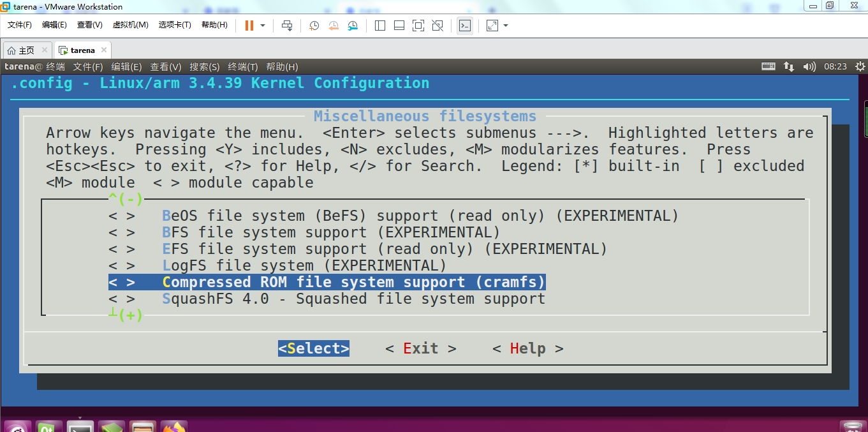Open the network indicator
The width and height of the screenshot is (868, 432).
pos(789,66)
